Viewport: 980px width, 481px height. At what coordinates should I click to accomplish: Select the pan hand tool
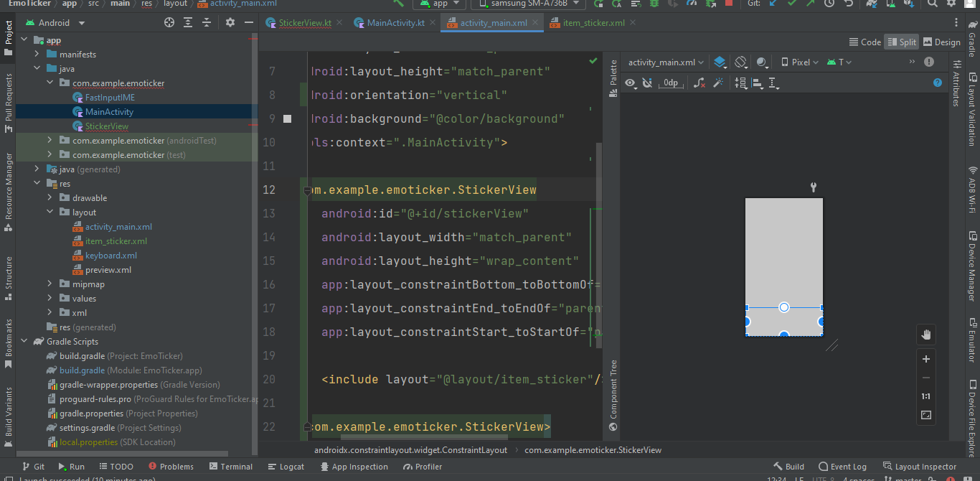coord(926,335)
